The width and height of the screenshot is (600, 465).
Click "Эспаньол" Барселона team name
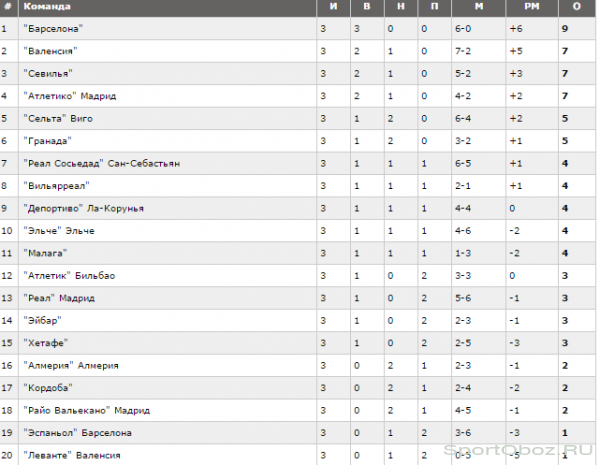[78, 433]
